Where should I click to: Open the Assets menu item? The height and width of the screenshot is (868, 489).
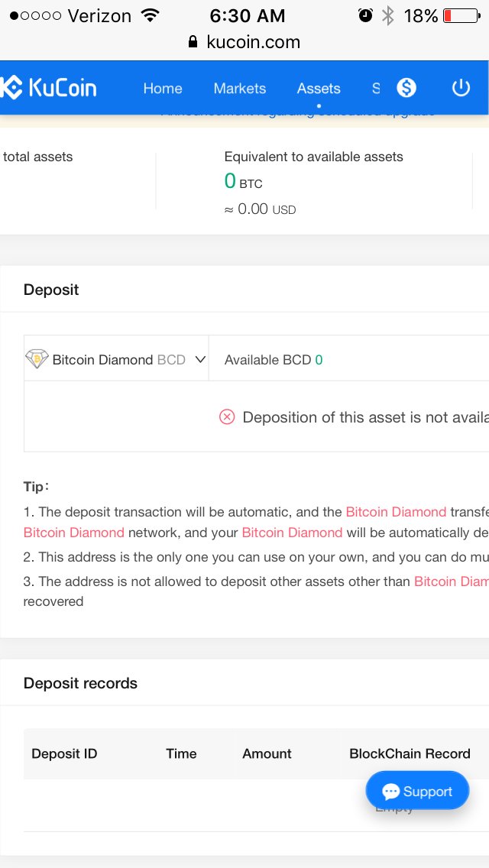[x=319, y=88]
